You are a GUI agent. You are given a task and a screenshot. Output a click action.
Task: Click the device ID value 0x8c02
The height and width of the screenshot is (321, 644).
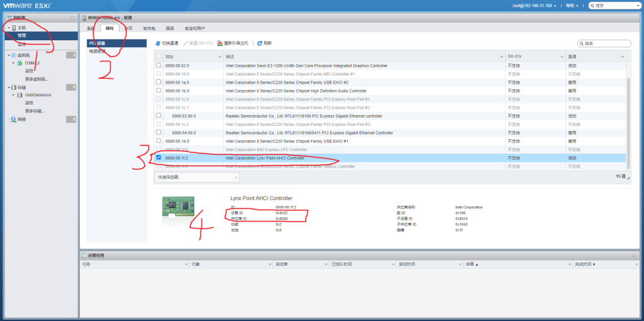281,213
